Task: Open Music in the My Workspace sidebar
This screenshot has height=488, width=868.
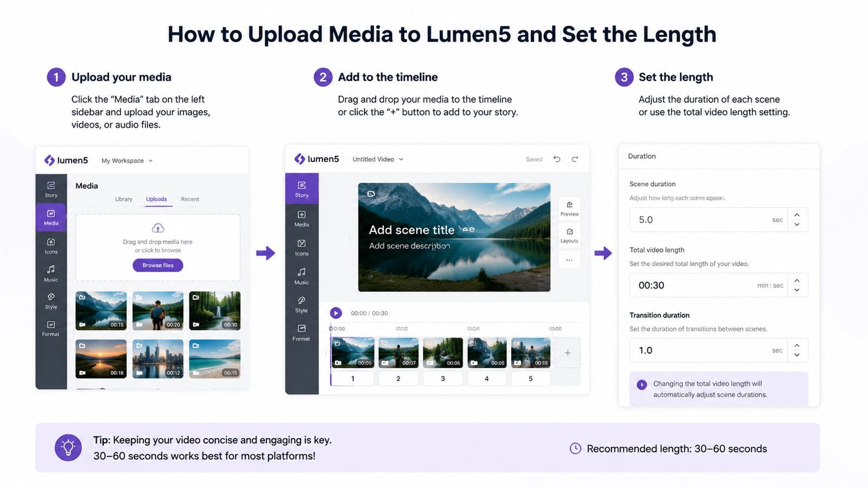Action: point(51,273)
